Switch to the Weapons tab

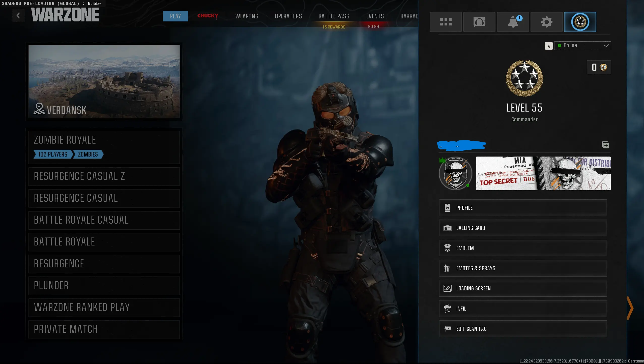coord(247,16)
